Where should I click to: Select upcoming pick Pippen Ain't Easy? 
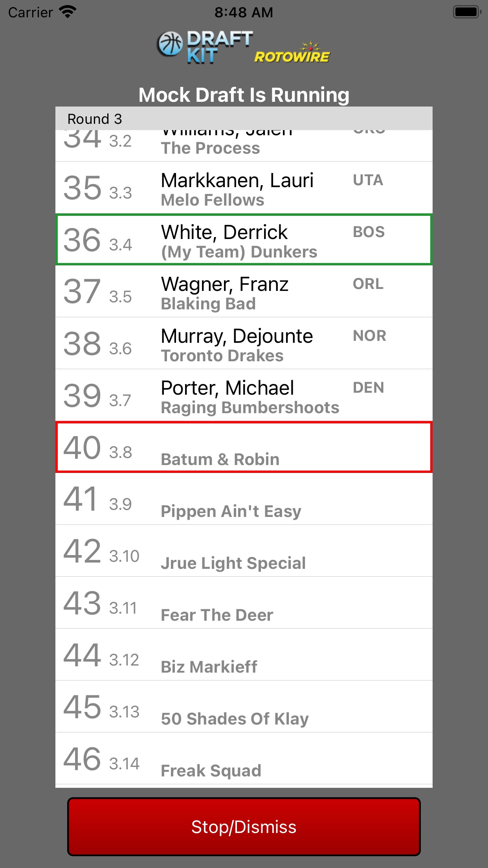click(x=244, y=499)
